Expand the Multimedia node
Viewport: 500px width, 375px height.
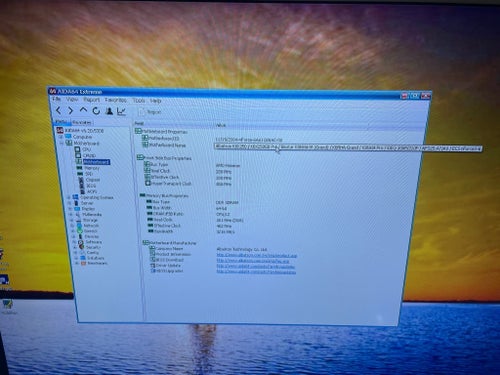coord(71,214)
